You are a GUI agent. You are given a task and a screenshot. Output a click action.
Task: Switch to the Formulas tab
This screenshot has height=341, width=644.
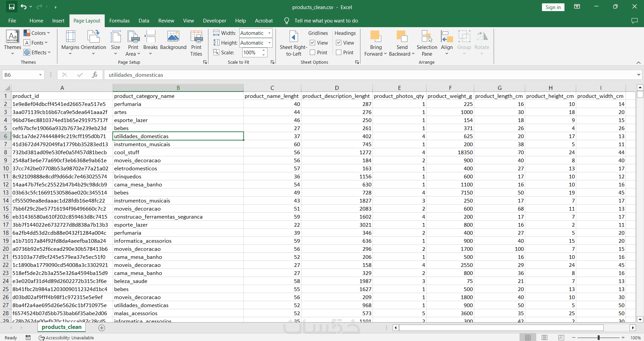click(x=119, y=21)
